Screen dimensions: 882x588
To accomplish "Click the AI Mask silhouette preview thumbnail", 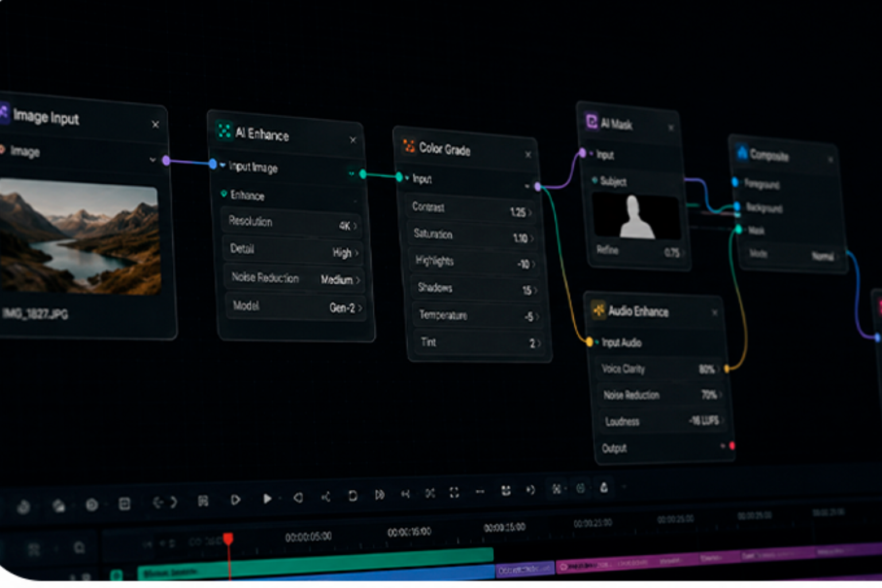I will [x=636, y=216].
